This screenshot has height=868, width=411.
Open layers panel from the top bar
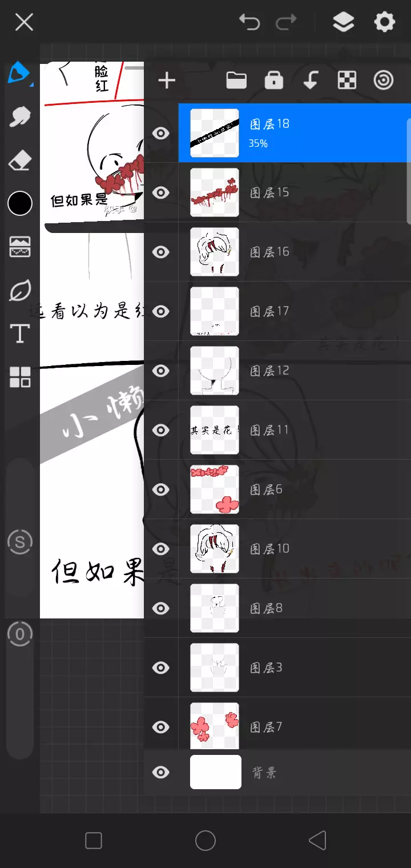[x=343, y=23]
